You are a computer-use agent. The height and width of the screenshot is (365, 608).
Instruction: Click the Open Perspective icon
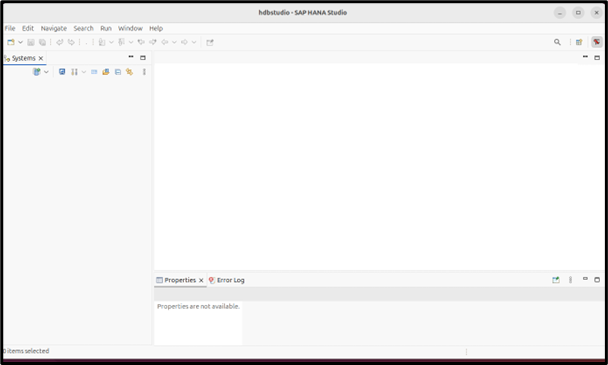[579, 42]
